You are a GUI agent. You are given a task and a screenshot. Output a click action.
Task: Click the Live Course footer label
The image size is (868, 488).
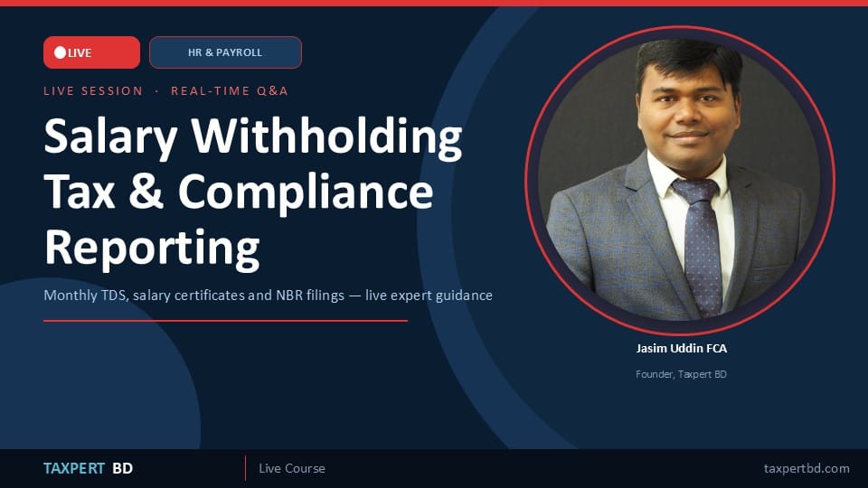coord(292,469)
